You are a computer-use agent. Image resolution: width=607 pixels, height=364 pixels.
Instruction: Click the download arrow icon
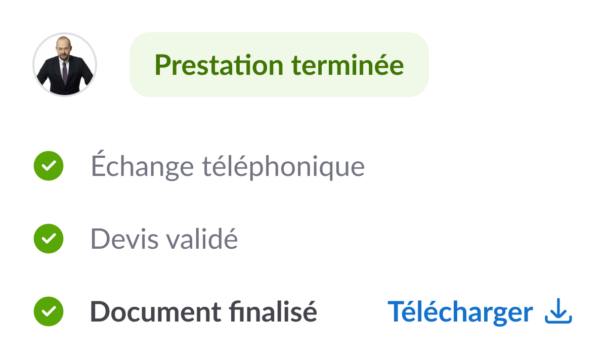point(558,311)
